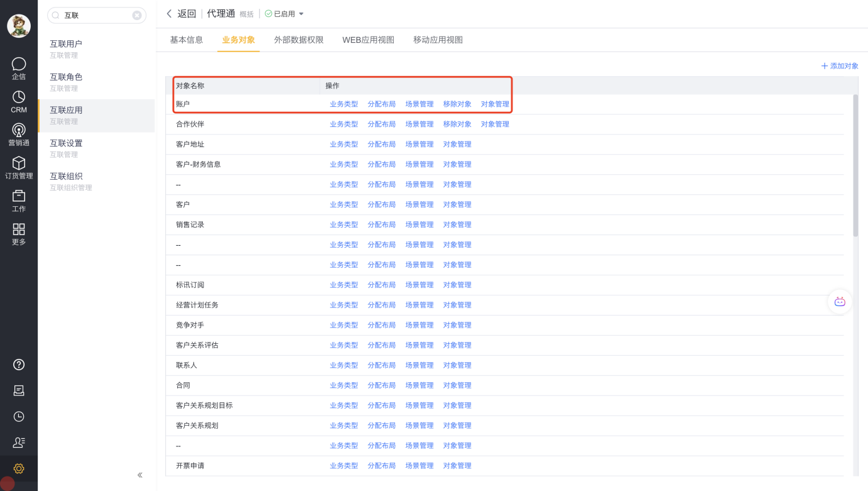Screen dimensions: 868x491
Task: Click 对象管理 for 账户 row
Action: coord(495,104)
